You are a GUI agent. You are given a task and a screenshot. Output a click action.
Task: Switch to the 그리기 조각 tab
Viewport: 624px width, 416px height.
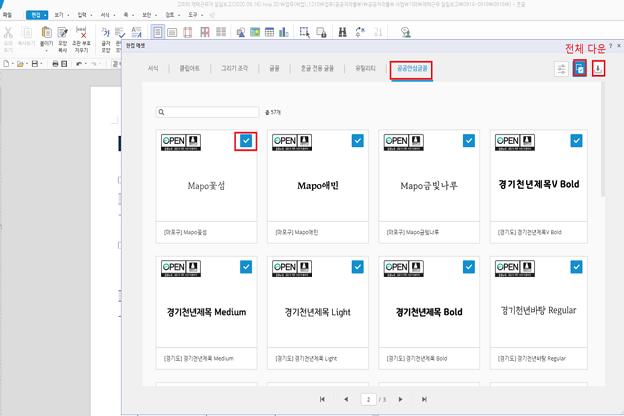point(234,68)
